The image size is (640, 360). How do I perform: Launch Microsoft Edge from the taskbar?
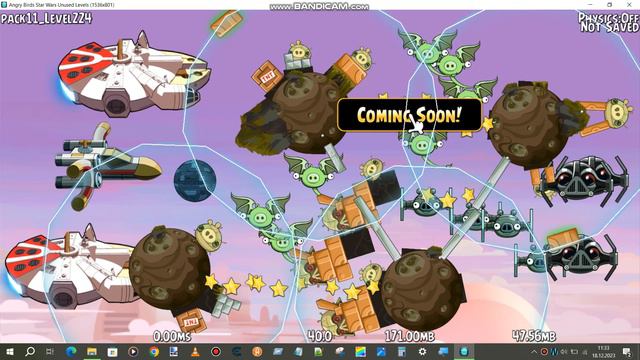pos(71,351)
